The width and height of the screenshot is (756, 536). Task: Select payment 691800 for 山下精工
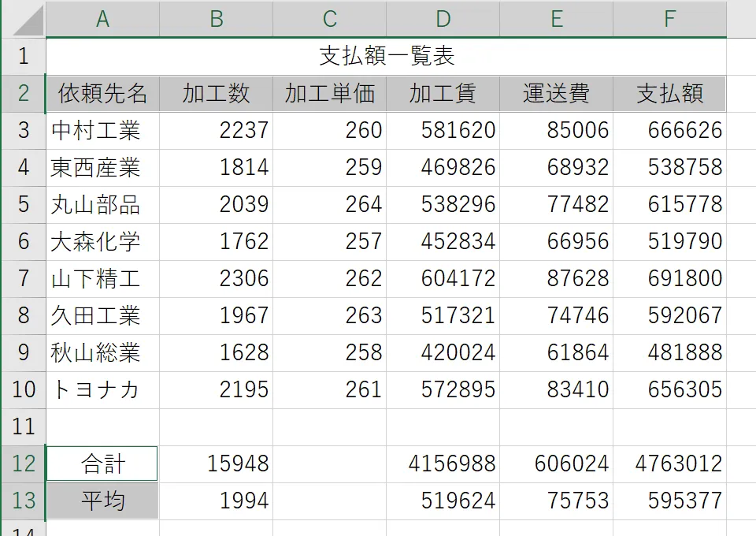pyautogui.click(x=669, y=279)
